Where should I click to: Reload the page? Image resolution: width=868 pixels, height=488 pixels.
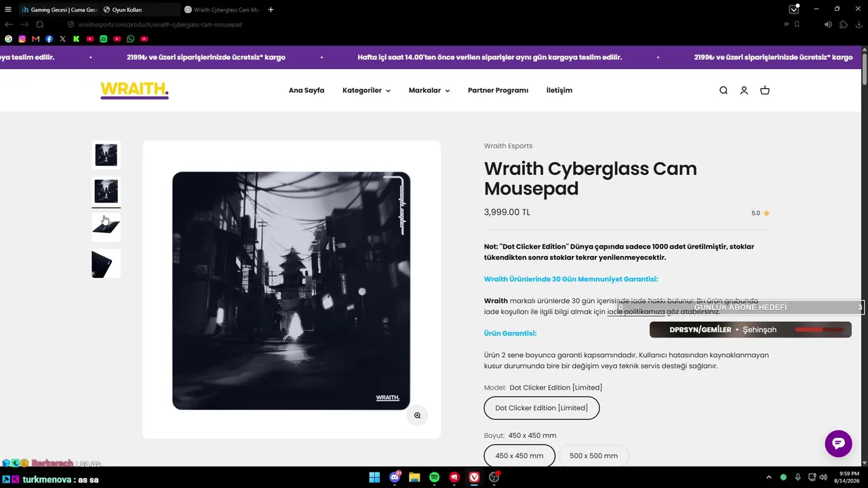[40, 24]
